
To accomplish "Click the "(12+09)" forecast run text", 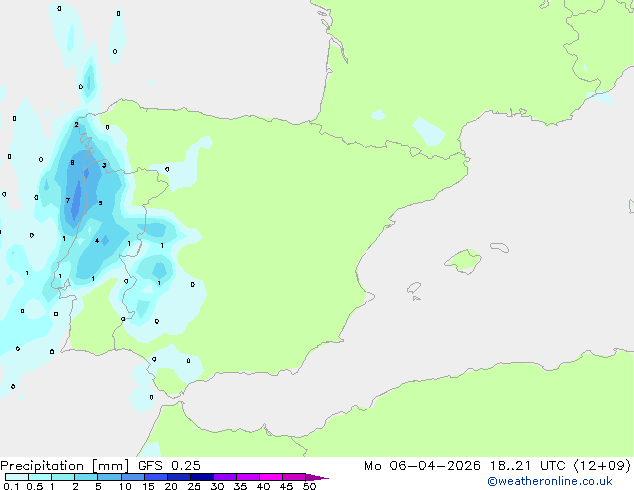I will tap(602, 466).
